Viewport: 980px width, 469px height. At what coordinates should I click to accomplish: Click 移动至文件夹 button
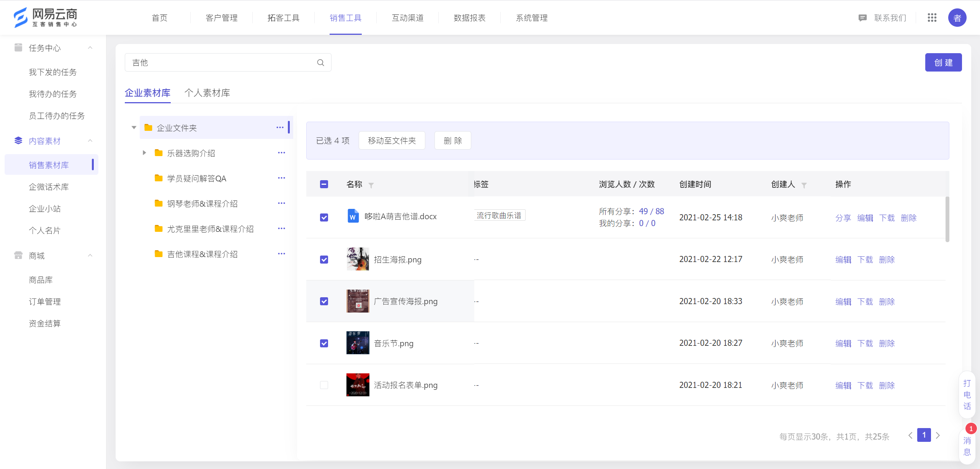click(x=392, y=140)
